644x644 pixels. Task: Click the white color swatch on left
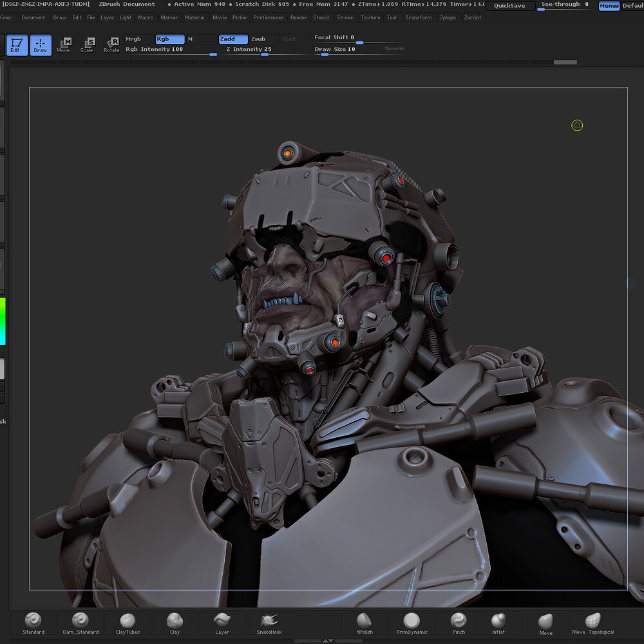pos(2,368)
